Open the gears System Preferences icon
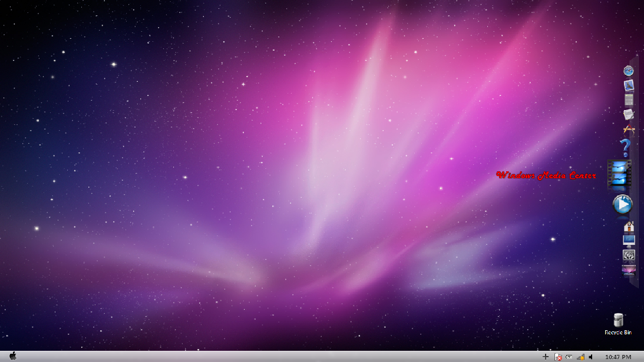 tap(629, 255)
